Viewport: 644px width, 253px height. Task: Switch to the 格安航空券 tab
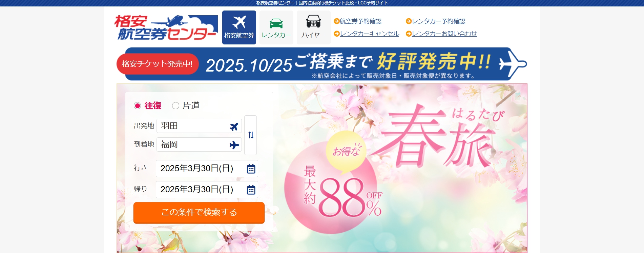point(239,27)
